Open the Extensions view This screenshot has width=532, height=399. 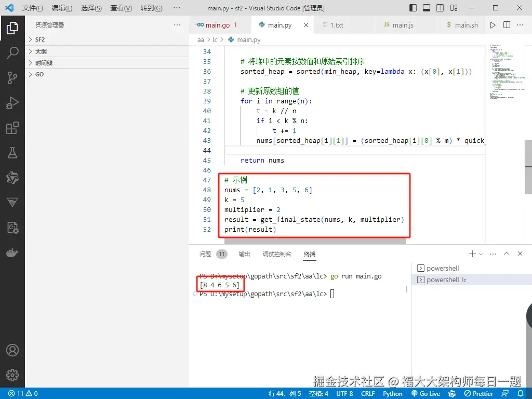pos(12,128)
